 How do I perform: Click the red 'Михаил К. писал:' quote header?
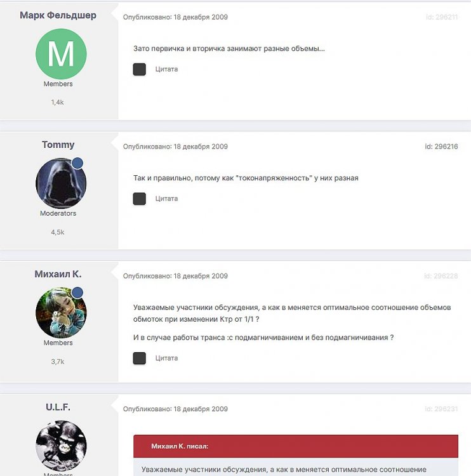point(296,446)
